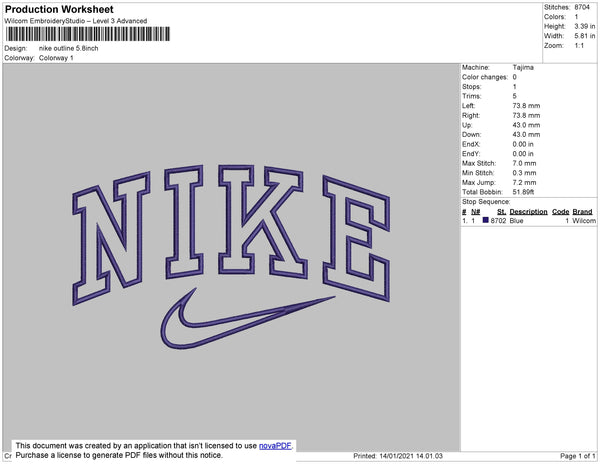Viewport: 600px width, 464px height.
Task: Click the 'Stop Sequence:' label
Action: click(x=486, y=202)
